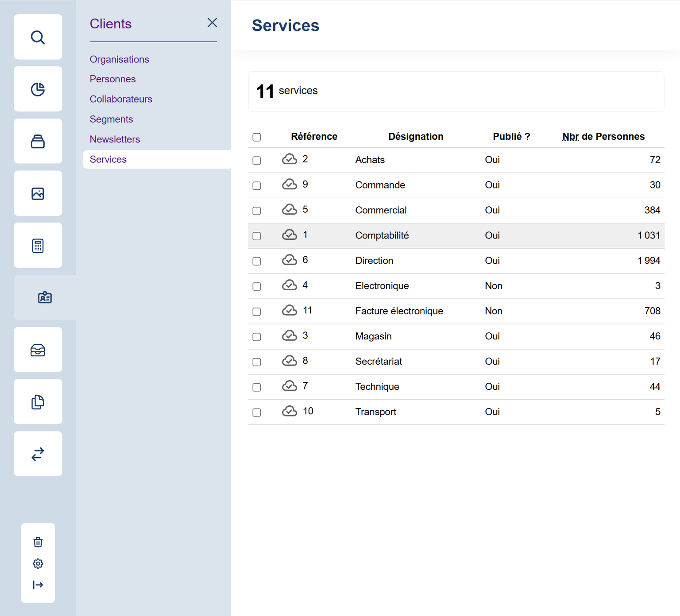Close the Clients panel with X
Screen dimensions: 680x616
212,23
